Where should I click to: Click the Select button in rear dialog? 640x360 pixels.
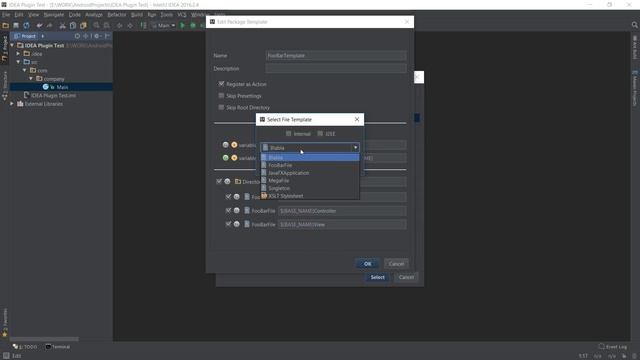point(378,277)
